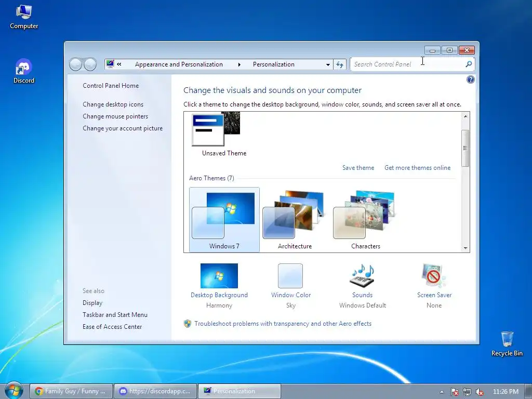Open Desktop Background settings icon
Screen dimensions: 532x399
point(219,276)
